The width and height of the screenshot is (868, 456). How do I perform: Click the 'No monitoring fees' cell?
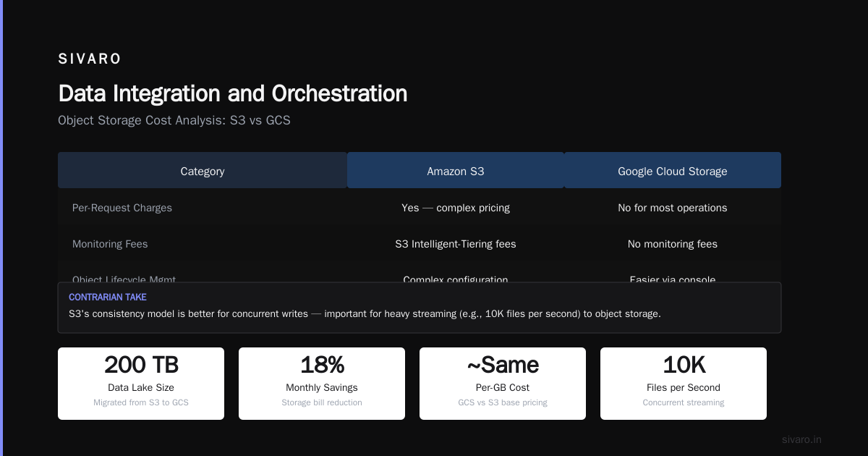coord(673,244)
